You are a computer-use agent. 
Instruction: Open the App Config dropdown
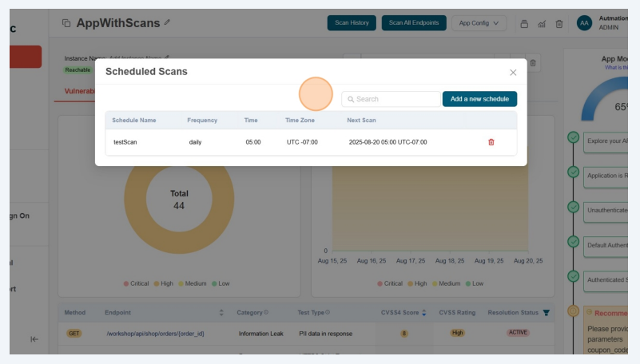point(479,23)
